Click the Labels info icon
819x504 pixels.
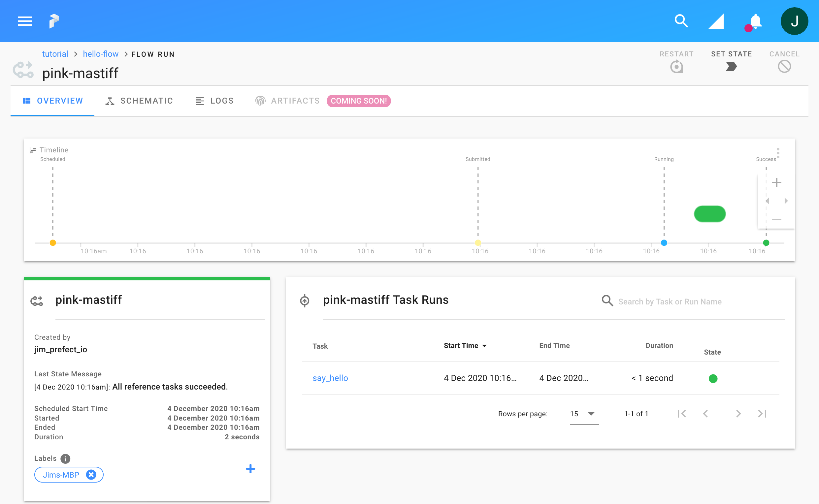click(65, 459)
